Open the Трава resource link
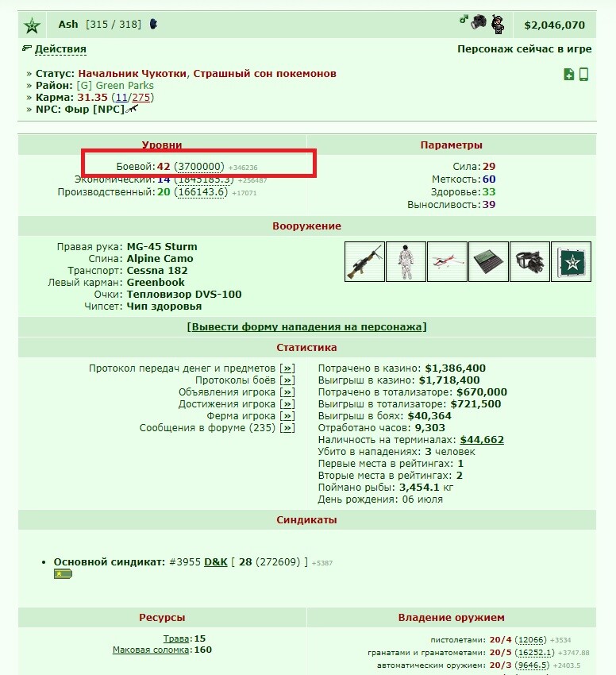The width and height of the screenshot is (616, 675). point(176,638)
